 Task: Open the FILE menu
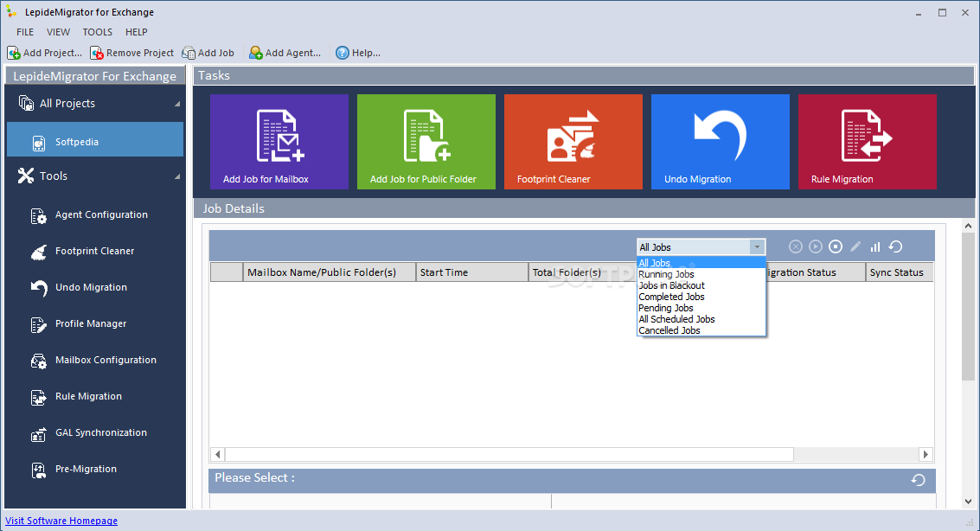pyautogui.click(x=25, y=32)
